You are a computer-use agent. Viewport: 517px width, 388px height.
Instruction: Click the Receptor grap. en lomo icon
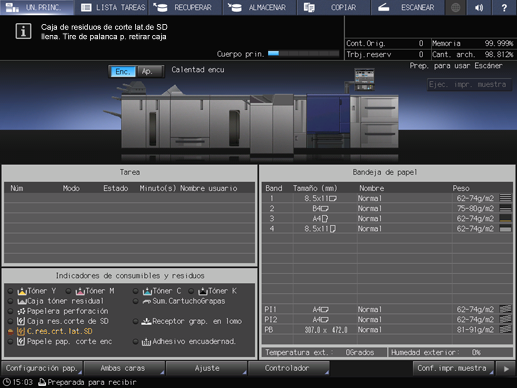tap(146, 321)
